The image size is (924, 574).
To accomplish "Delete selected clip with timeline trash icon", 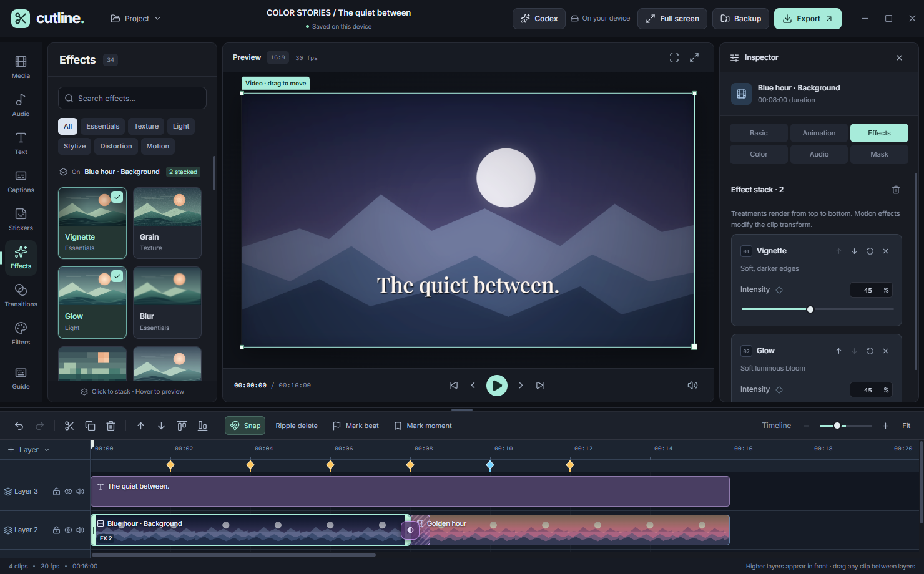I will coord(111,426).
